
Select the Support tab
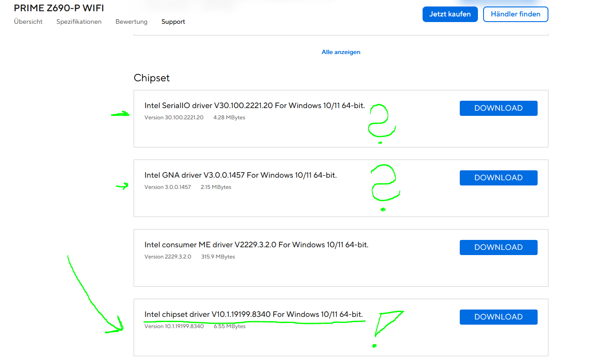[x=173, y=22]
